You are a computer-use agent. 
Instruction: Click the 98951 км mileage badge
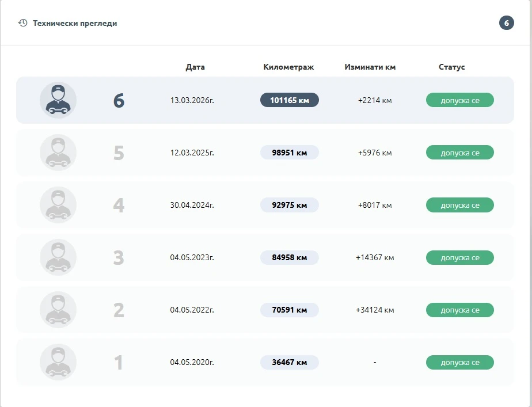[289, 153]
